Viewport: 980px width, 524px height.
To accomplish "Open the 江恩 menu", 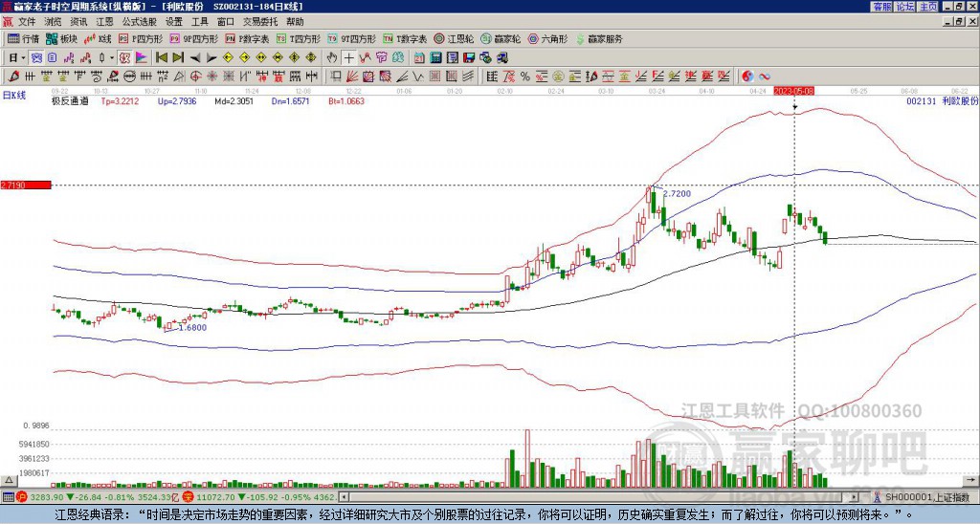I will (x=104, y=22).
